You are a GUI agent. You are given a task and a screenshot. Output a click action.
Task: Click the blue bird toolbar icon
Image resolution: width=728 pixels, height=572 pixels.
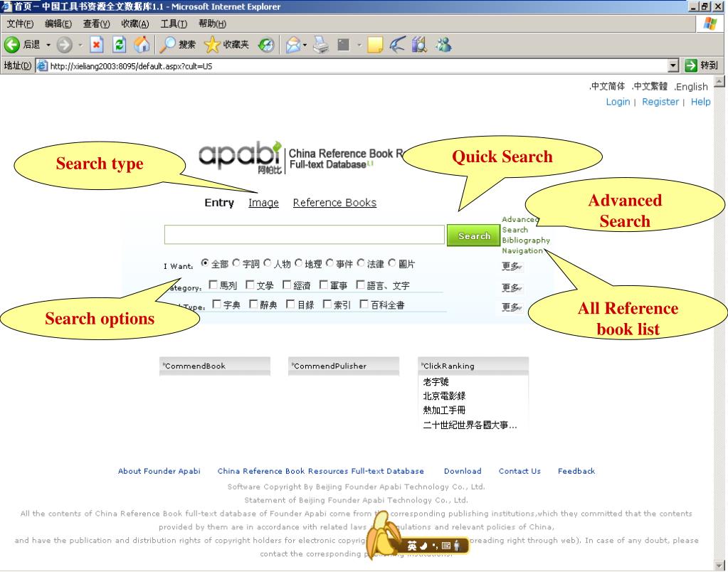coord(397,45)
